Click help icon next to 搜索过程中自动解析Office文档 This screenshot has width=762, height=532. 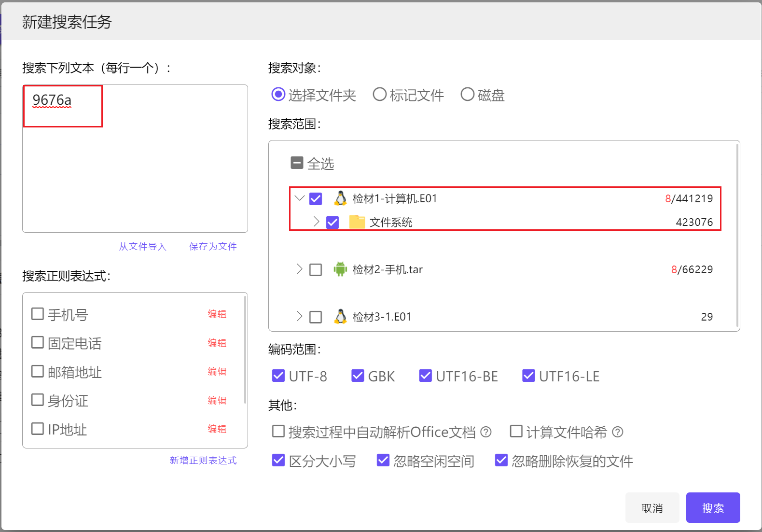(x=486, y=432)
